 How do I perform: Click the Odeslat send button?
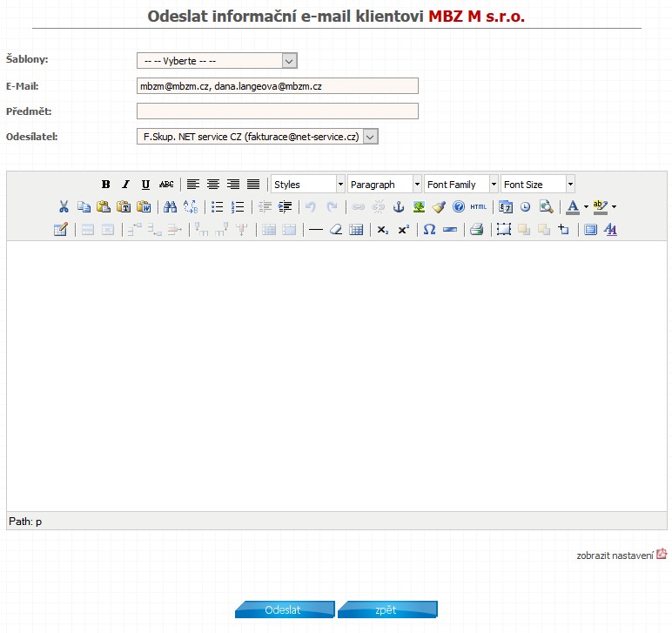click(285, 609)
